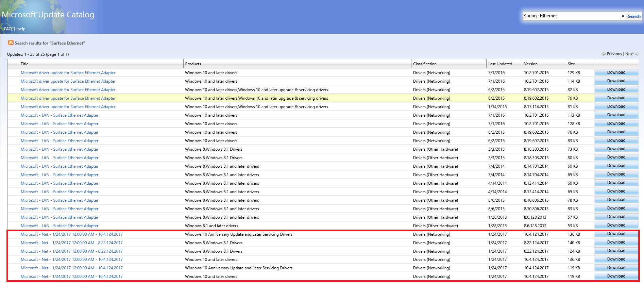This screenshot has width=644, height=284.
Task: Open the help link in the header
Action: tap(21, 29)
